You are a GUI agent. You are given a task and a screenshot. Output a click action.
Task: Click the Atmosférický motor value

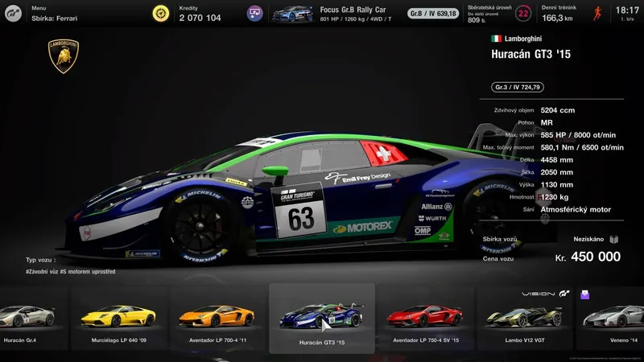(x=576, y=209)
